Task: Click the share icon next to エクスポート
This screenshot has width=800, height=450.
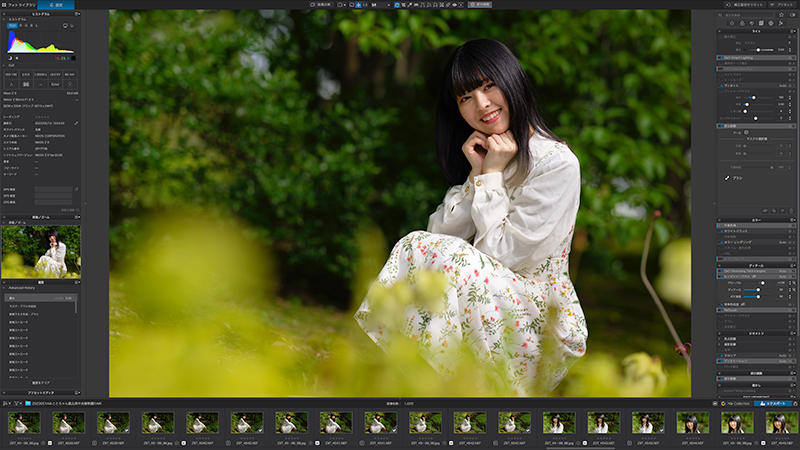Action: point(795,404)
